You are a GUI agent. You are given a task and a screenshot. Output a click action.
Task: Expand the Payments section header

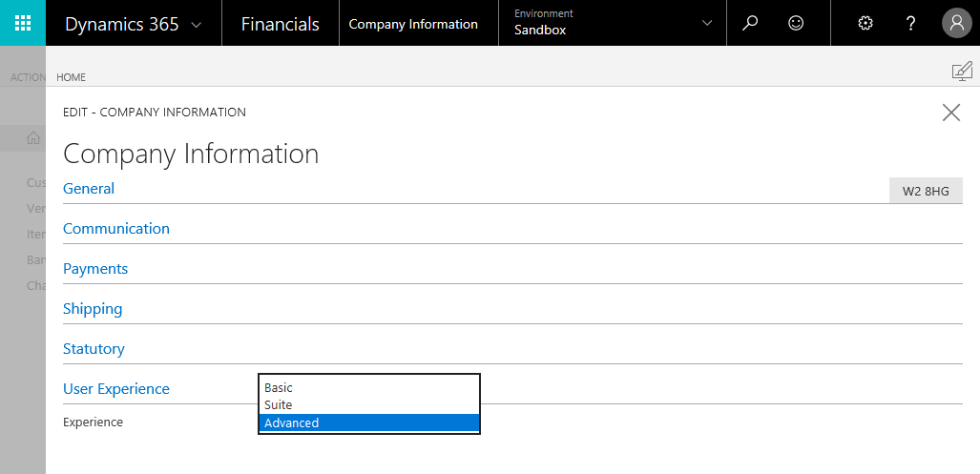[x=95, y=269]
